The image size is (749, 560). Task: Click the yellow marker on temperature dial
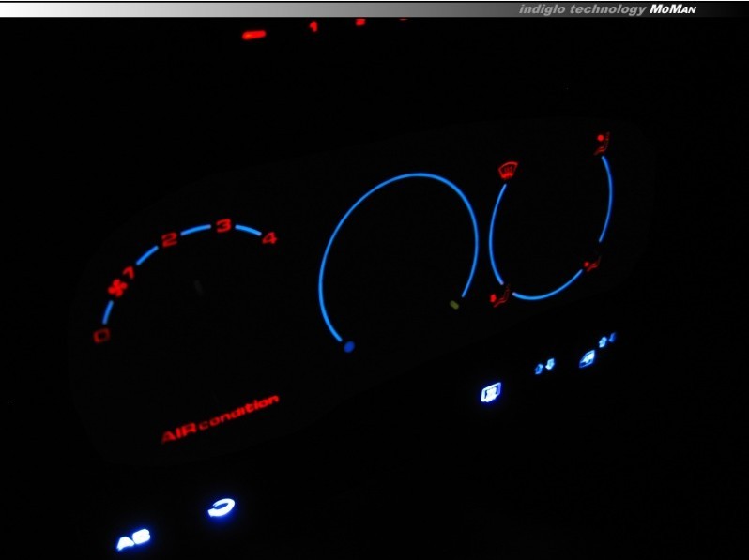coord(454,304)
